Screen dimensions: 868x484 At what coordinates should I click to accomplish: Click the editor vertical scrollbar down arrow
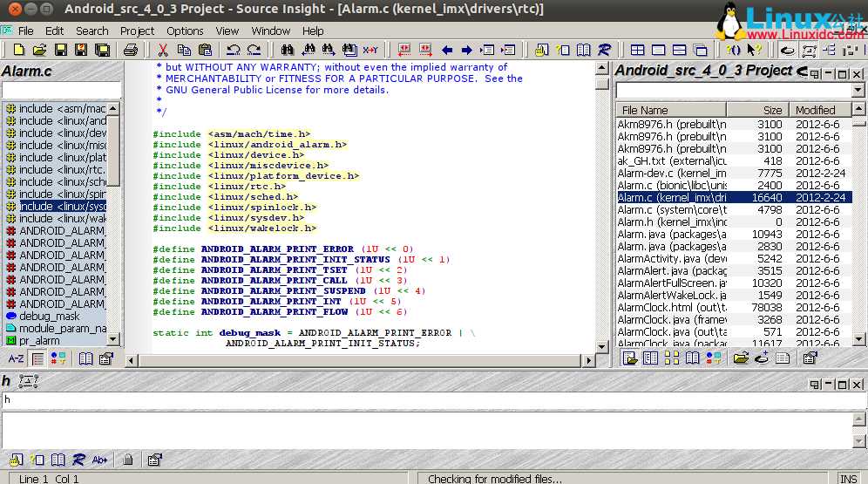[602, 347]
